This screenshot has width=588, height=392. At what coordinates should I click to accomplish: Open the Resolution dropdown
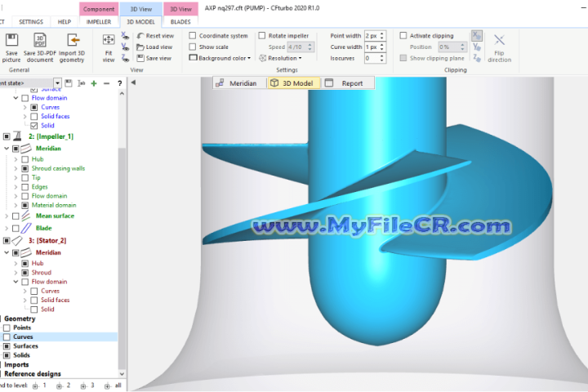(x=280, y=58)
